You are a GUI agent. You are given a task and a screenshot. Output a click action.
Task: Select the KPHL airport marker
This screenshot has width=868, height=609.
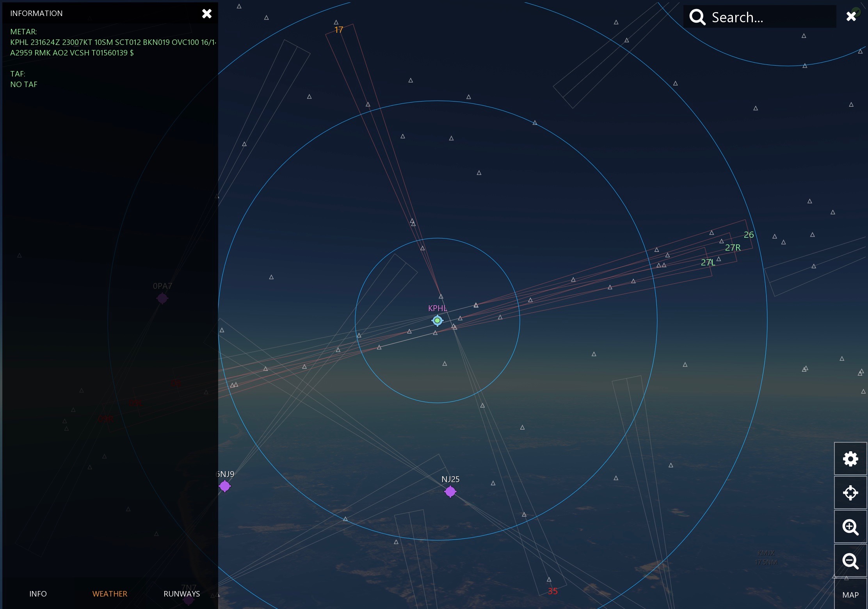pos(437,321)
